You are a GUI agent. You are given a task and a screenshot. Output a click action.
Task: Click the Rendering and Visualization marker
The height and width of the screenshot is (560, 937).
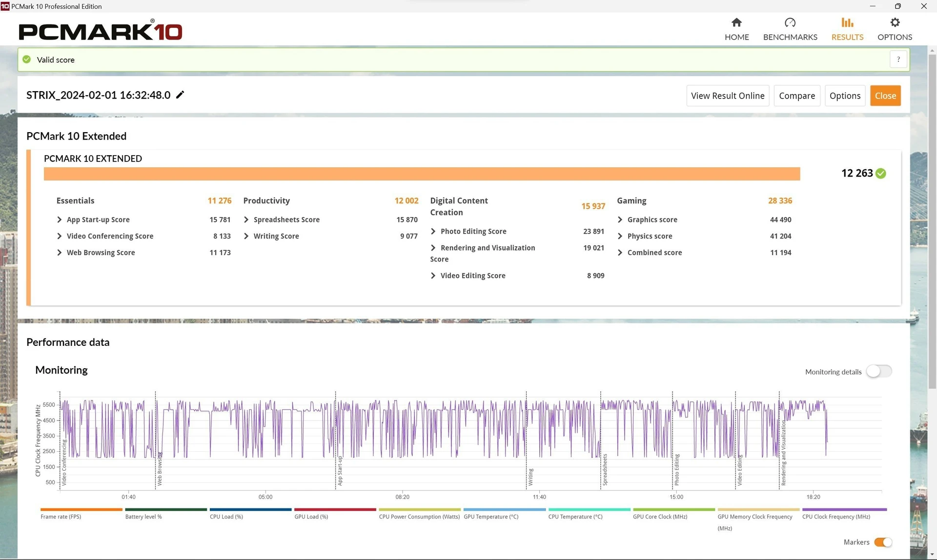point(784,453)
